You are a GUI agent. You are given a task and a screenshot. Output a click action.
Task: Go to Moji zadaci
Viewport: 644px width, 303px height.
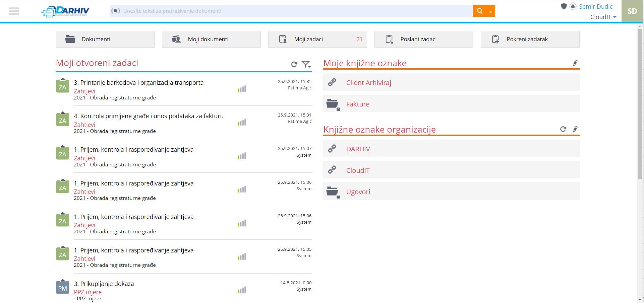click(x=317, y=39)
